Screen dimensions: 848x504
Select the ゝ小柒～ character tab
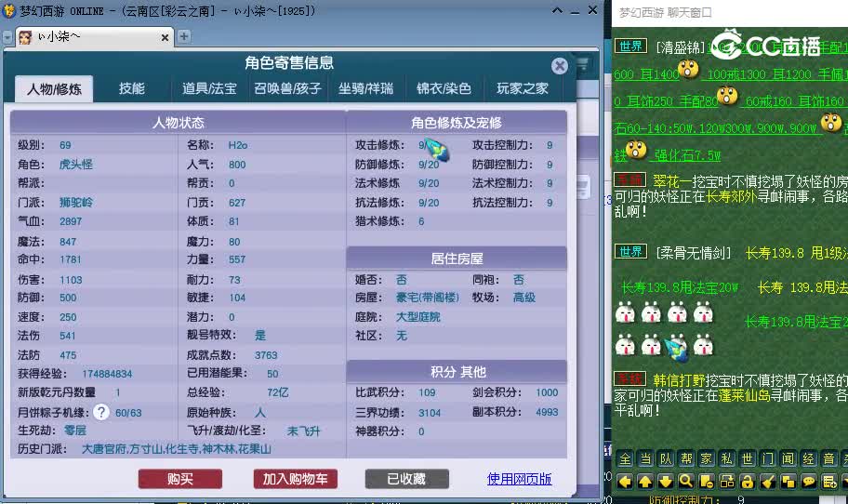click(x=95, y=37)
